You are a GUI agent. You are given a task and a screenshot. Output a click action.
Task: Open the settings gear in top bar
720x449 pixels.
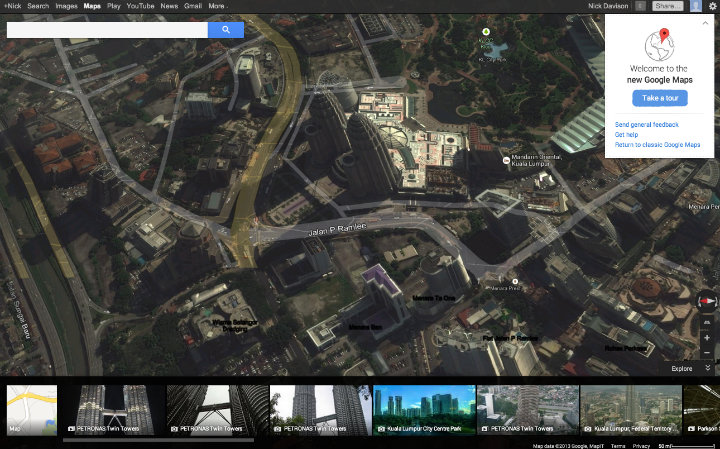click(x=712, y=6)
